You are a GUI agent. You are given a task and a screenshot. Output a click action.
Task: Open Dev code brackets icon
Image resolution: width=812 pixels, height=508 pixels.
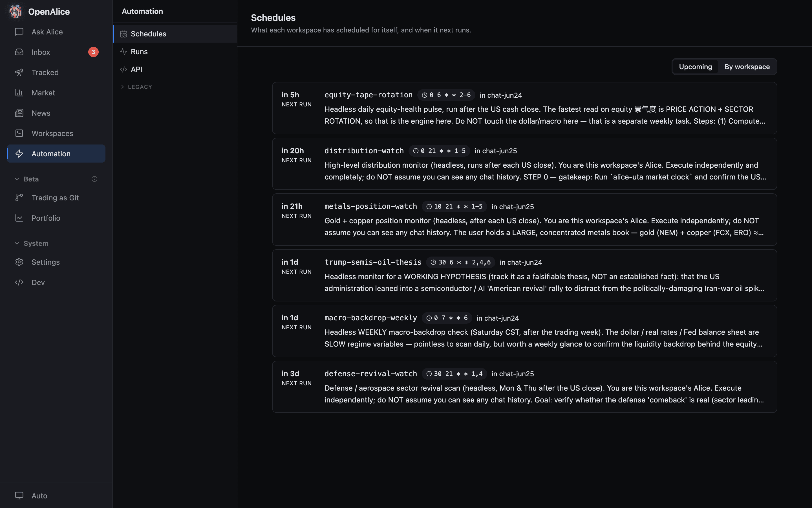pos(19,282)
